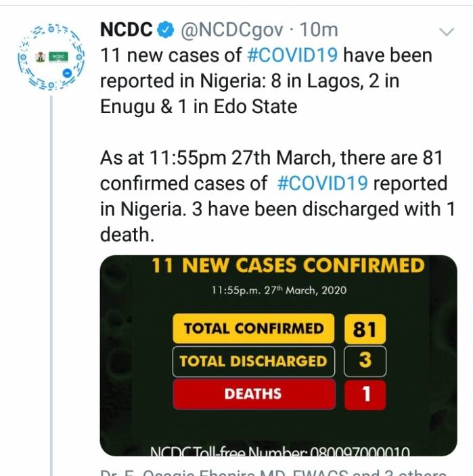Screen dimensions: 473x476
Task: Click the Total Confirmed yellow label
Action: coord(254,329)
